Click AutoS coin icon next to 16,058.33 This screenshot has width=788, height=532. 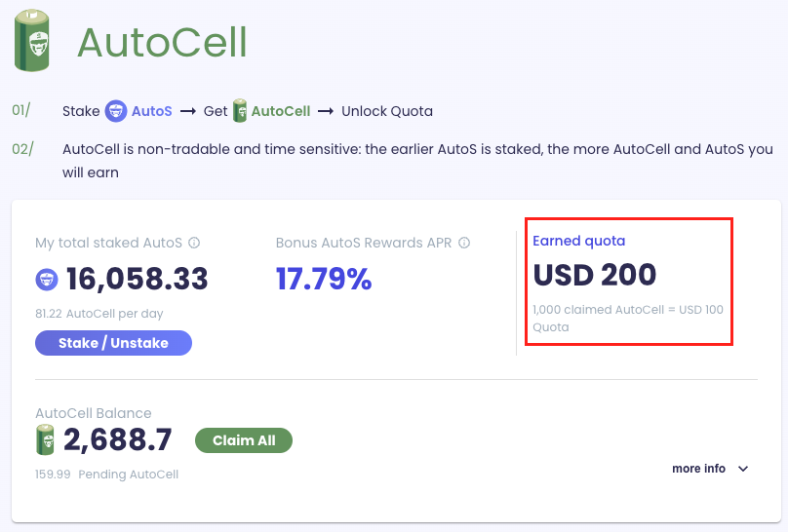click(x=47, y=281)
